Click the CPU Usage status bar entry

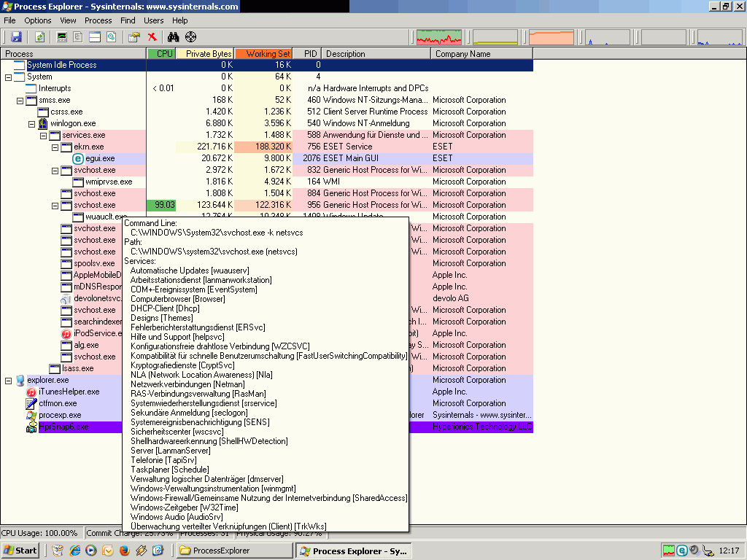click(42, 533)
